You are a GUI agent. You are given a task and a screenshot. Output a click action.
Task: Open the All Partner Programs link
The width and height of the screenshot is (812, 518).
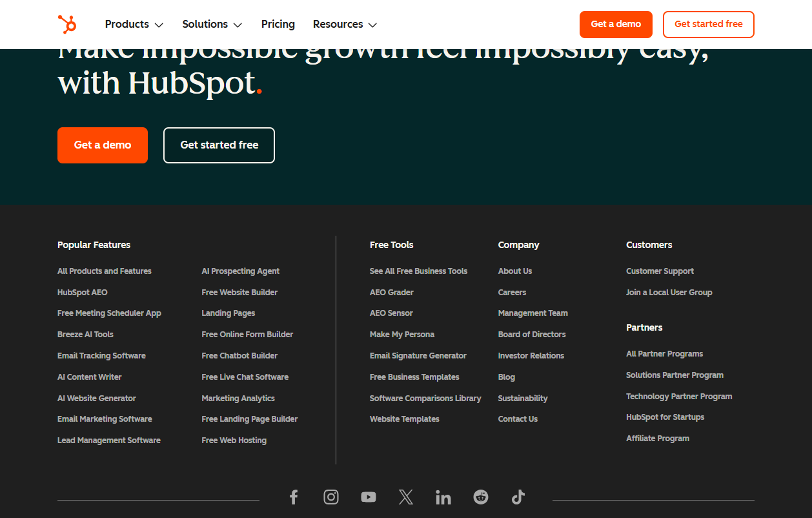[x=664, y=354]
